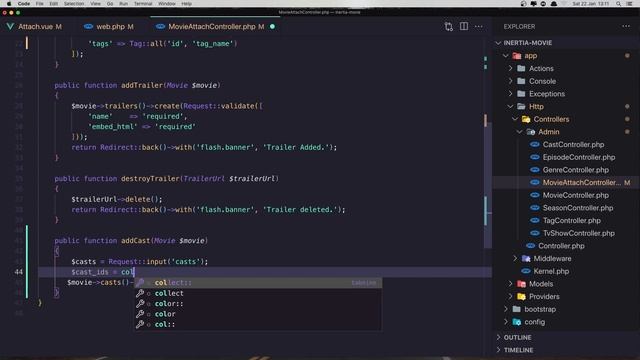
Task: Place cursor on 'addTrailer' function name
Action: pyautogui.click(x=142, y=85)
